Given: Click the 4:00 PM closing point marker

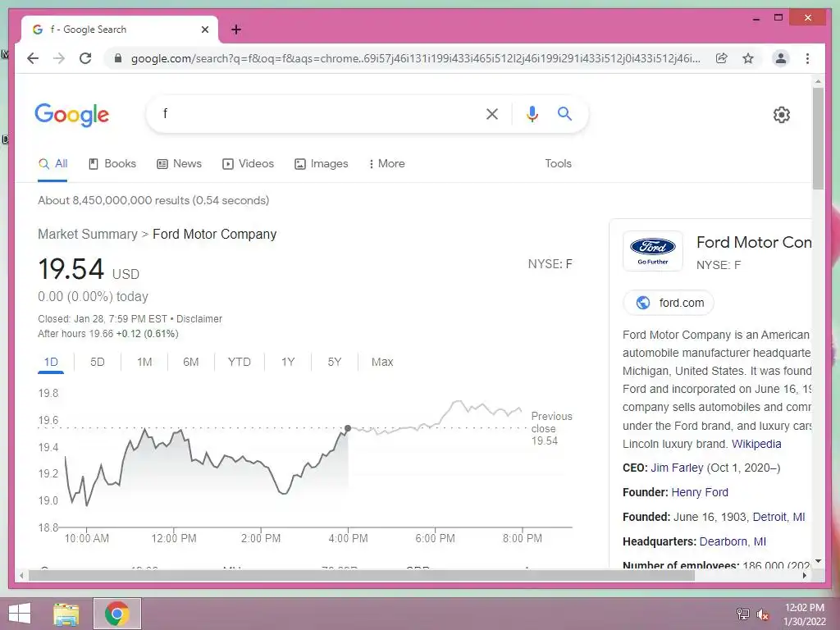Looking at the screenshot, I should [x=348, y=428].
